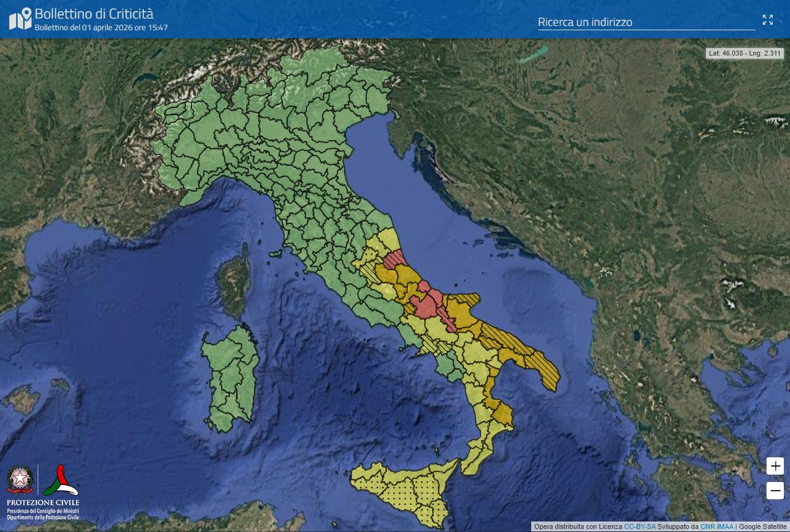The height and width of the screenshot is (532, 790).
Task: Select the yellow dotted Sicily zone
Action: click(x=405, y=491)
